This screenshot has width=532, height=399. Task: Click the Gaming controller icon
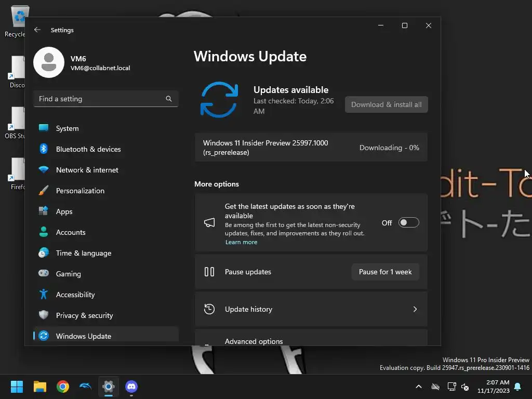pos(44,273)
